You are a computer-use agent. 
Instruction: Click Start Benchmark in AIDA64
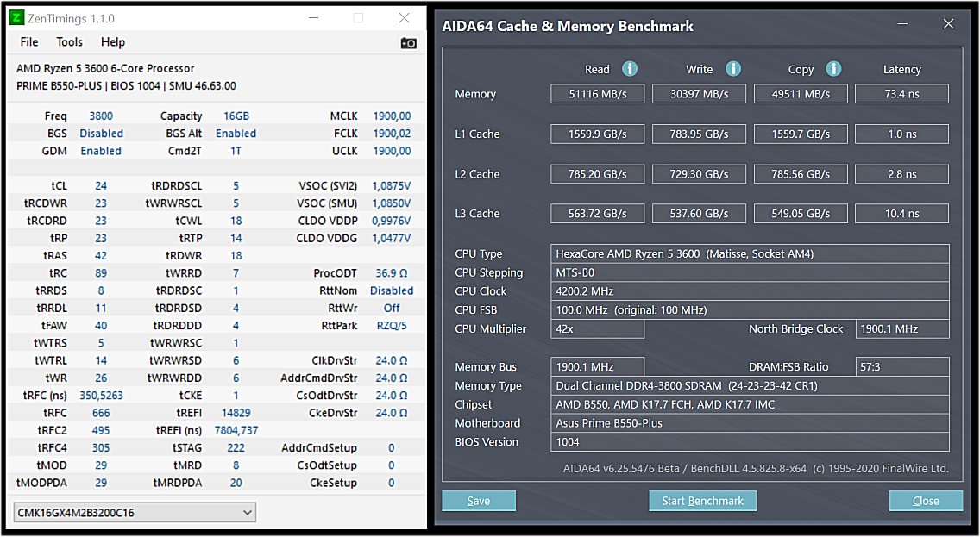702,501
